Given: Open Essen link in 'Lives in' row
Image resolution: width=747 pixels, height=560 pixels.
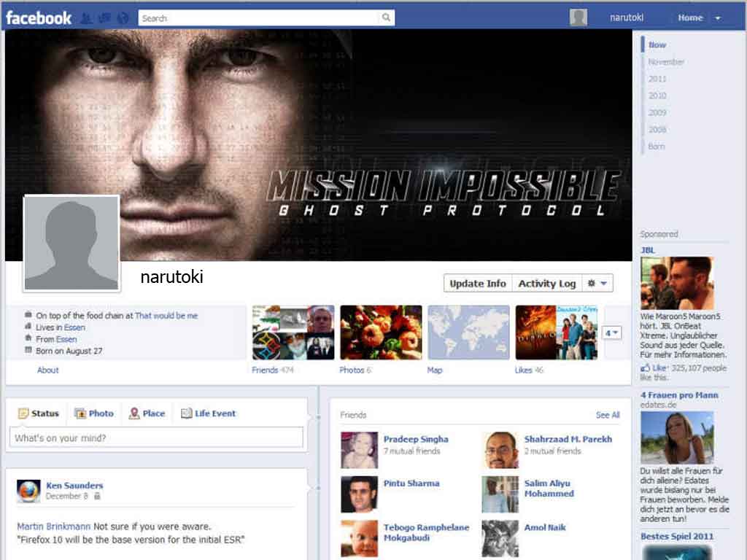Looking at the screenshot, I should point(74,327).
